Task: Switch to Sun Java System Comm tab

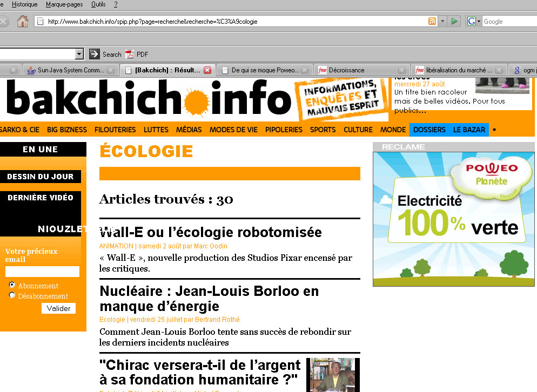Action: (70, 70)
